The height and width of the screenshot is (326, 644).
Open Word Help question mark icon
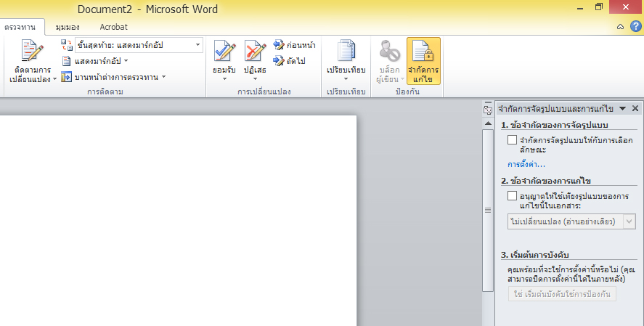coord(636,27)
